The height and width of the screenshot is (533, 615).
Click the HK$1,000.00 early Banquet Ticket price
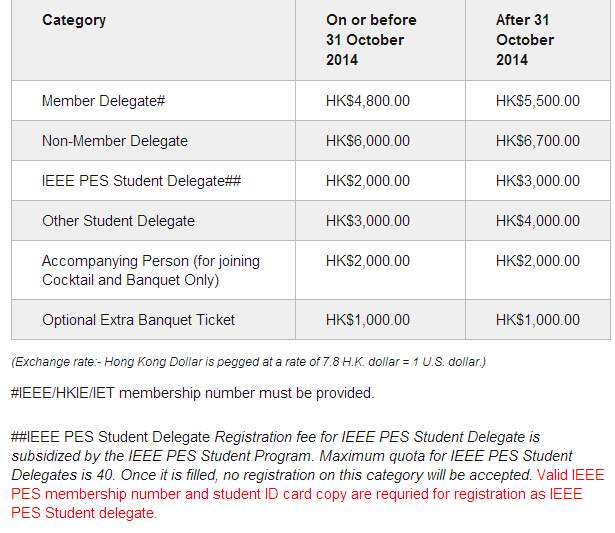point(367,320)
